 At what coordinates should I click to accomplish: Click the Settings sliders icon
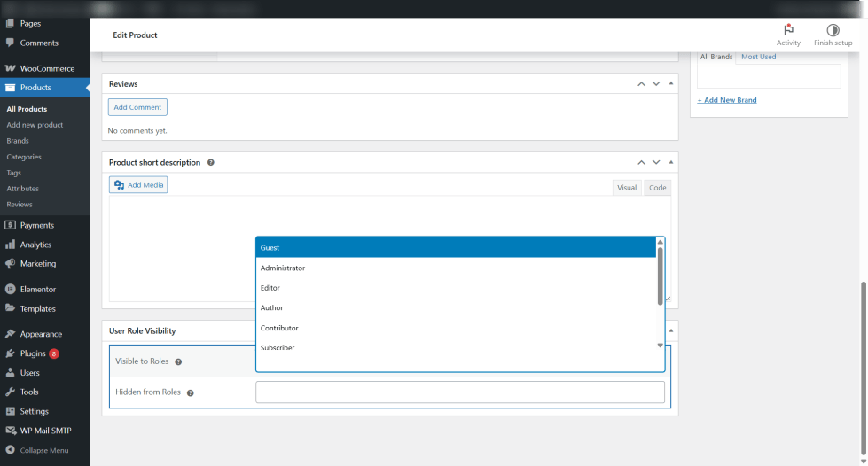(10, 411)
